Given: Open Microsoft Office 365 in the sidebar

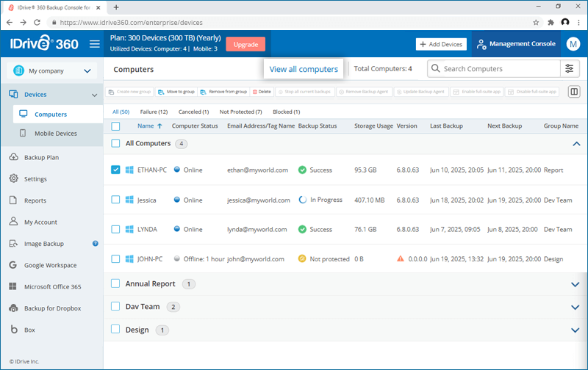Looking at the screenshot, I should pos(52,286).
